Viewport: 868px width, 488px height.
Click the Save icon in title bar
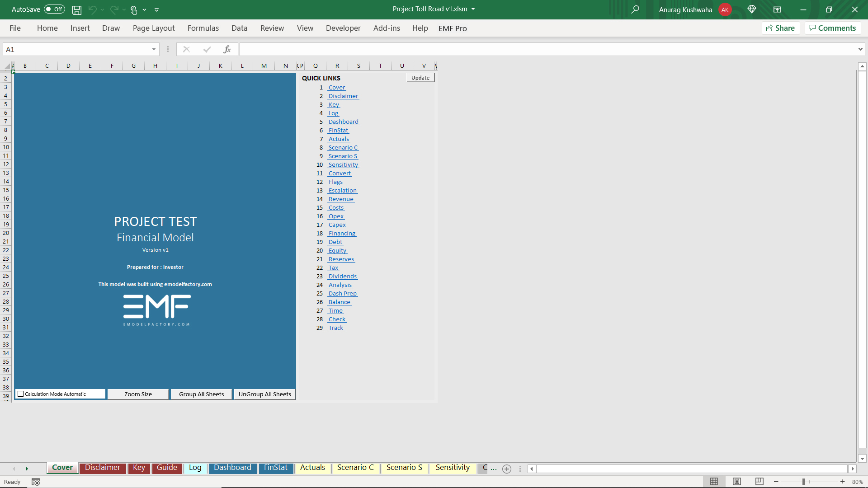tap(77, 9)
